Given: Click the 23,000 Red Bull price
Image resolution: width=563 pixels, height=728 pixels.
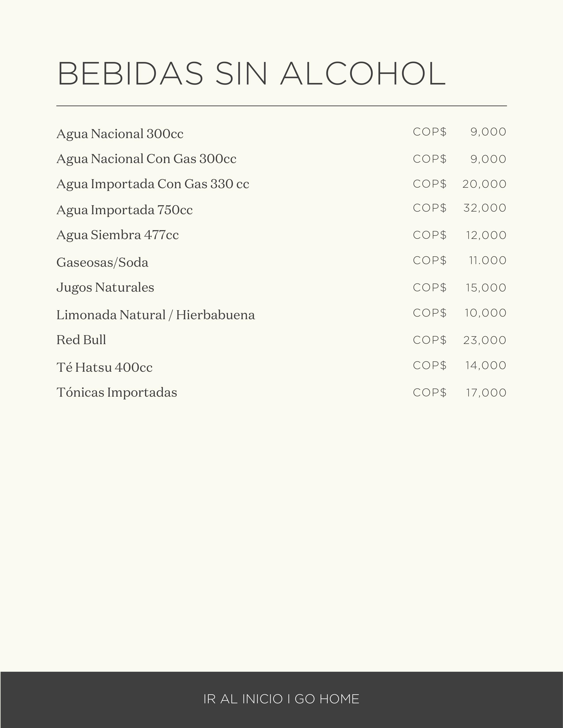Looking at the screenshot, I should 485,340.
